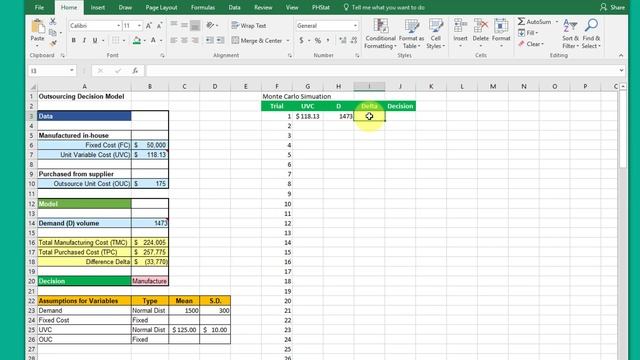Open the Merge & Center dropdown arrow
The height and width of the screenshot is (360, 640).
288,41
